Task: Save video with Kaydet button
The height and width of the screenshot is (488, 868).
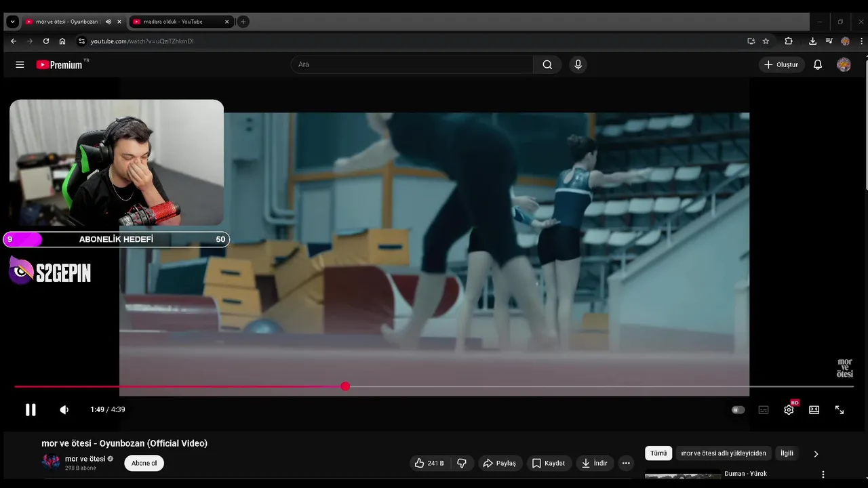Action: (x=548, y=463)
